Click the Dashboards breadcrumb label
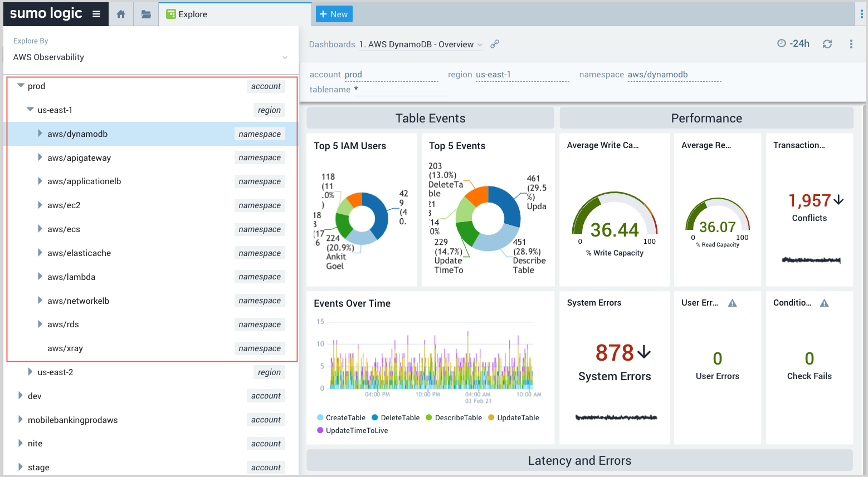Screen dimensions: 868x477 click(332, 45)
